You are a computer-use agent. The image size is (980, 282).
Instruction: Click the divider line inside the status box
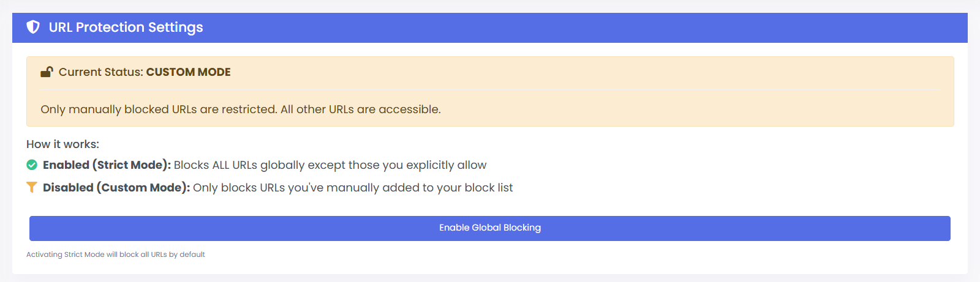tap(490, 91)
